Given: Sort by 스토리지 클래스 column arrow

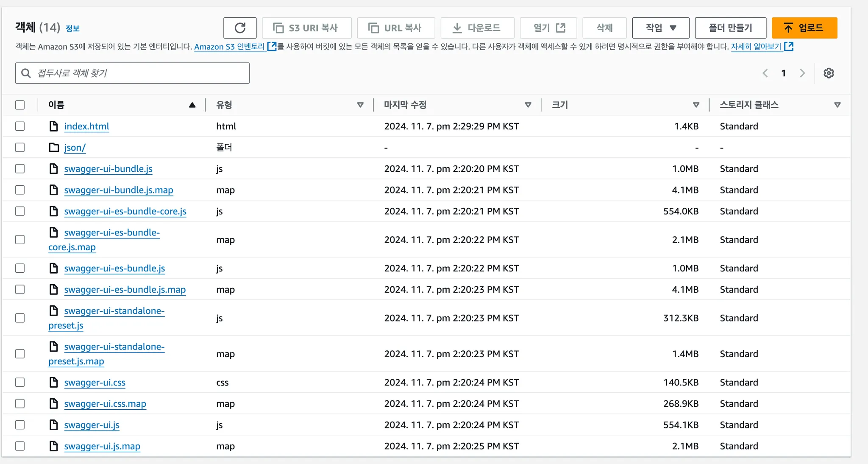Looking at the screenshot, I should tap(837, 105).
